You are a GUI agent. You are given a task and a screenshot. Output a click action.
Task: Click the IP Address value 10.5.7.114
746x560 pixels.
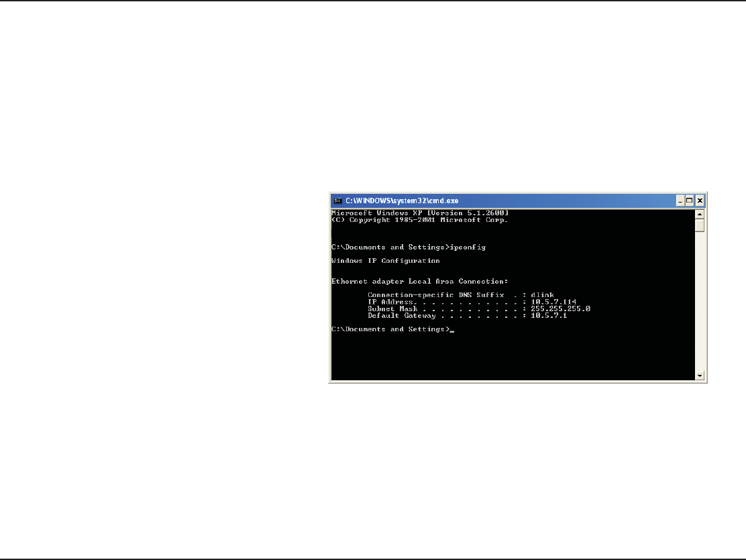pyautogui.click(x=553, y=302)
